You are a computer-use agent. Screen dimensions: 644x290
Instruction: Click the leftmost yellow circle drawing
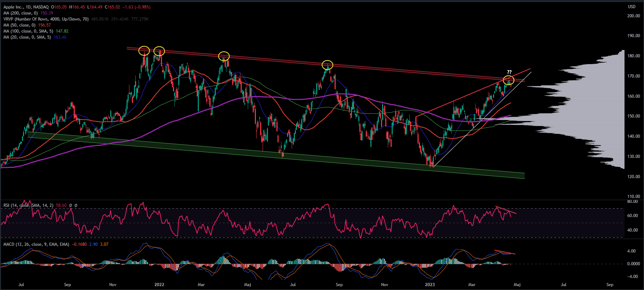(x=144, y=51)
